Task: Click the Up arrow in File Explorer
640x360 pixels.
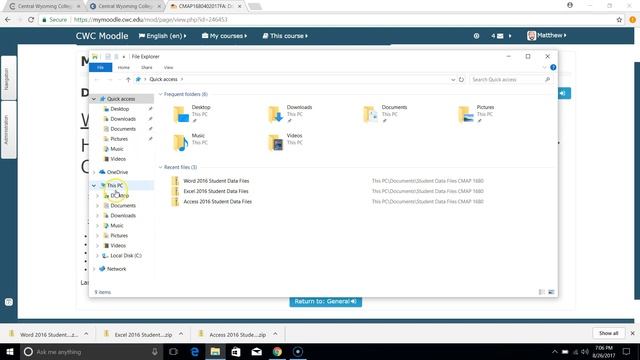Action: pos(128,80)
